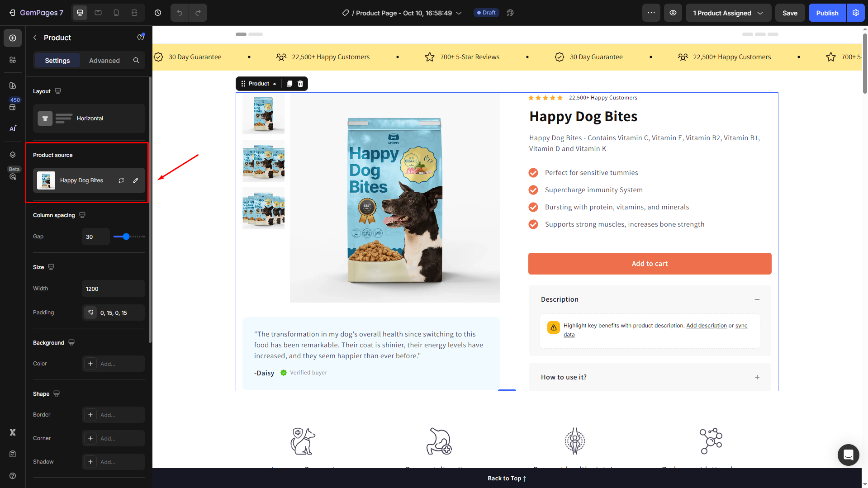This screenshot has height=488, width=868.
Task: Open the 1 Product Assigned dropdown
Action: coord(728,13)
